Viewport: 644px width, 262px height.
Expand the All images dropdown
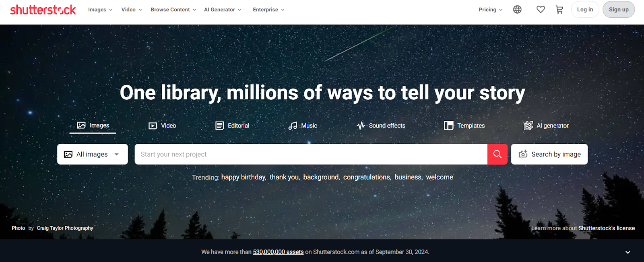[x=93, y=154]
